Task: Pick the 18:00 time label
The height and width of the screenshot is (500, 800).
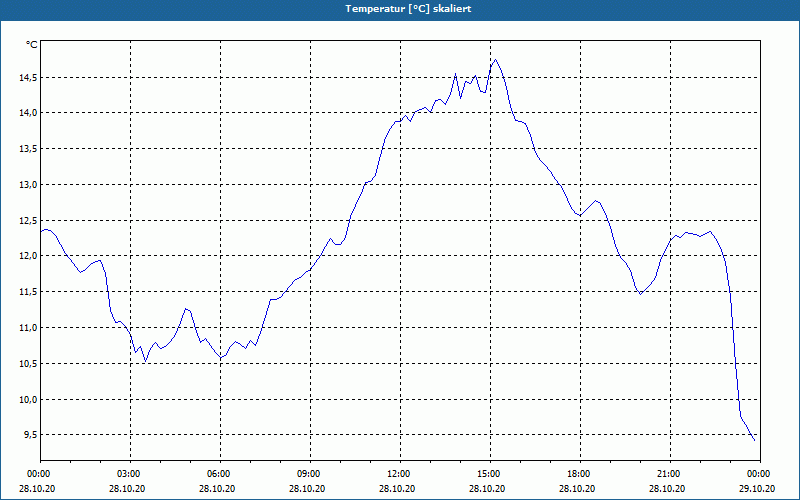Action: click(x=578, y=474)
